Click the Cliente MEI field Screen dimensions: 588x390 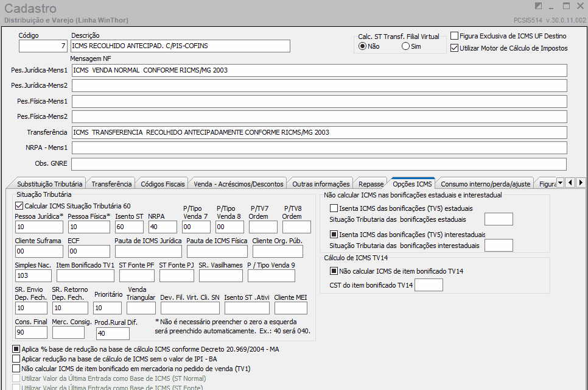(290, 308)
